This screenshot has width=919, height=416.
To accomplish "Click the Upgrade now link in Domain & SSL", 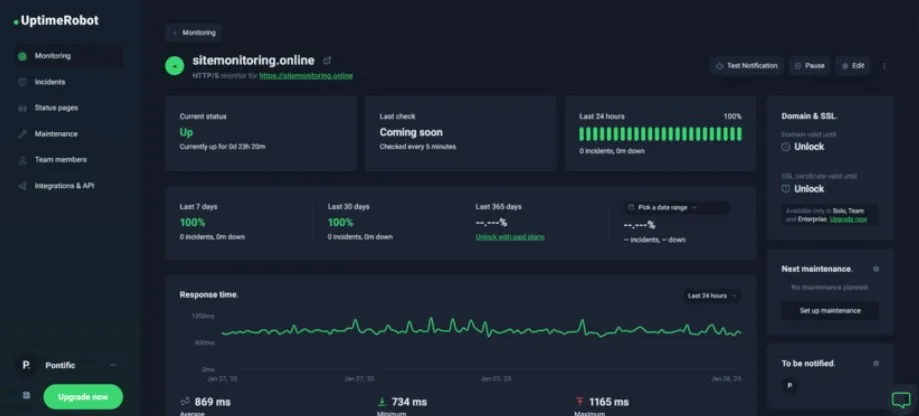I will tap(848, 219).
